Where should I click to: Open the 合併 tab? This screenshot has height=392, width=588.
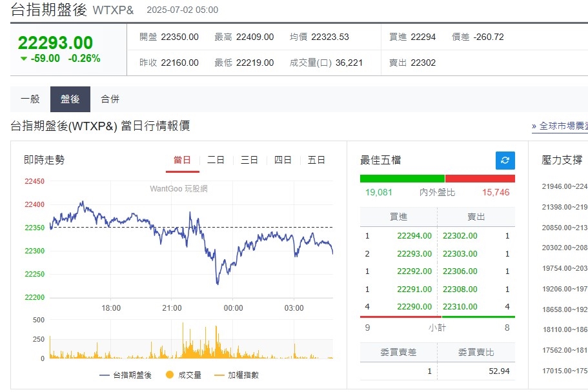pos(110,99)
